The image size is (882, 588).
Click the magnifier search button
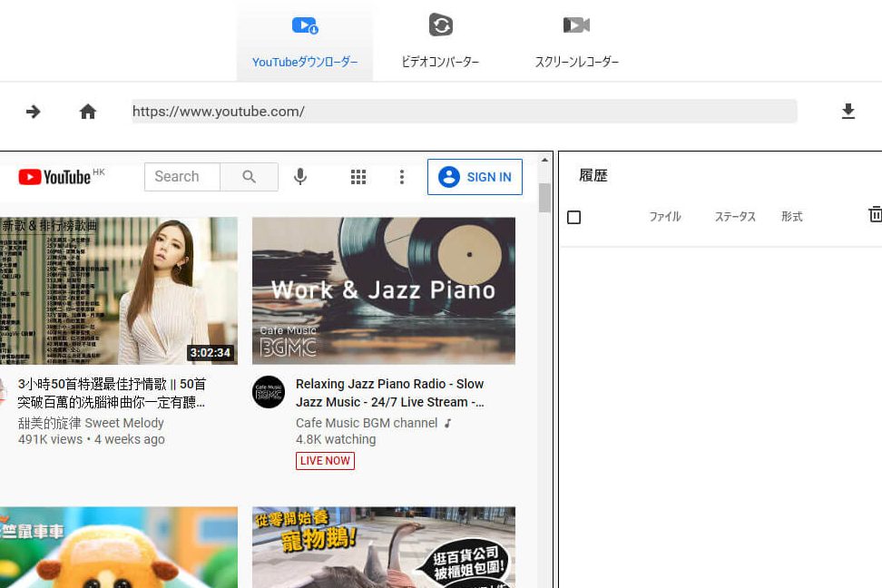coord(250,177)
